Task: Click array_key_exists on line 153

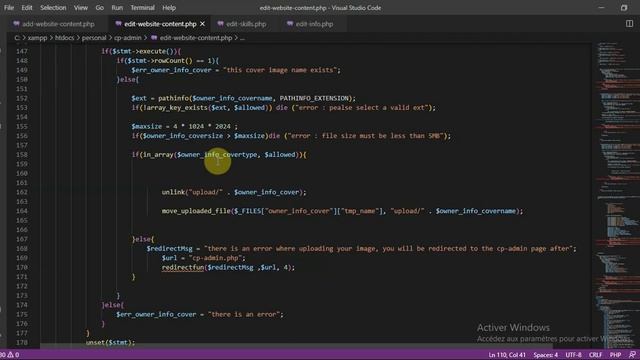Action: (x=177, y=108)
